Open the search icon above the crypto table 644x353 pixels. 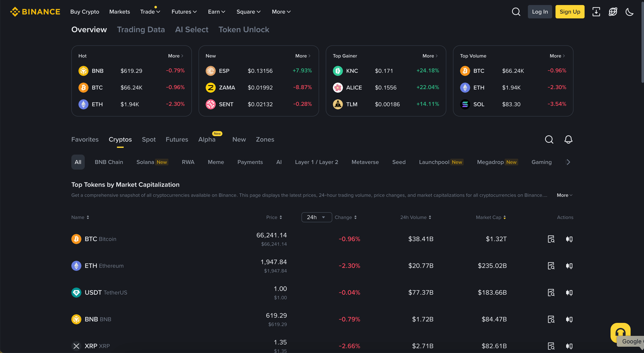549,140
